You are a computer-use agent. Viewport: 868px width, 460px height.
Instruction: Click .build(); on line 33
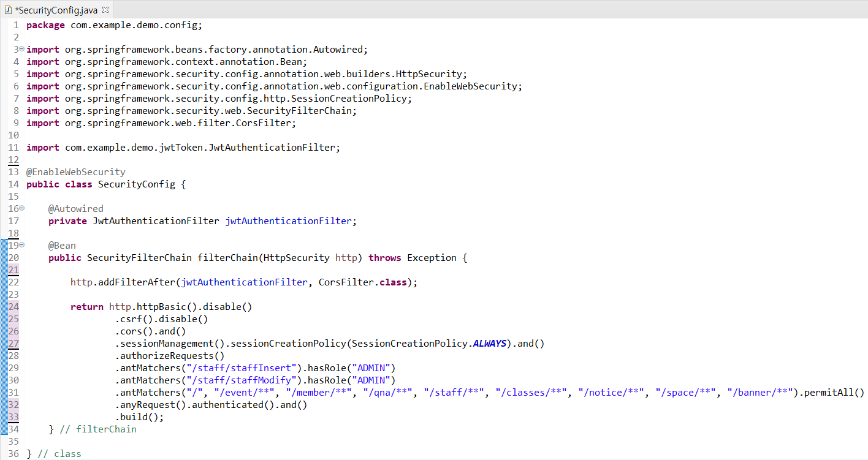pos(140,417)
